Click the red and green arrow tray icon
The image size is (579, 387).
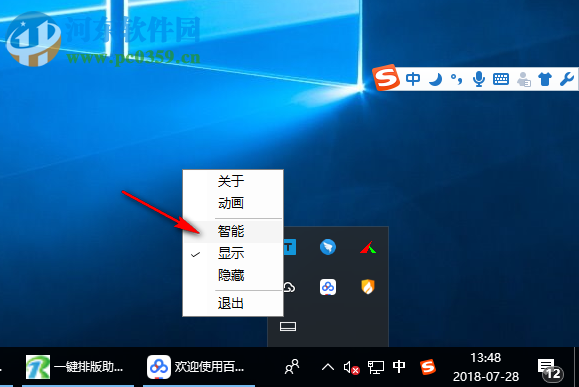[368, 248]
